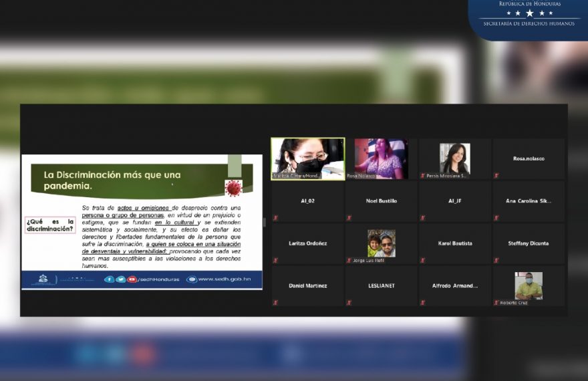Click the divider handle between slide and gallery
This screenshot has width=588, height=381.
pyautogui.click(x=265, y=222)
